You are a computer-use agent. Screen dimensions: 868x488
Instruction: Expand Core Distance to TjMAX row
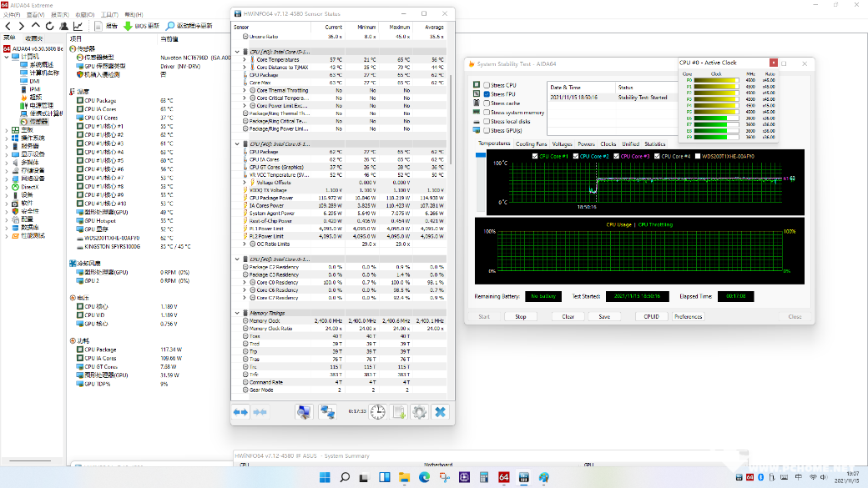point(245,68)
